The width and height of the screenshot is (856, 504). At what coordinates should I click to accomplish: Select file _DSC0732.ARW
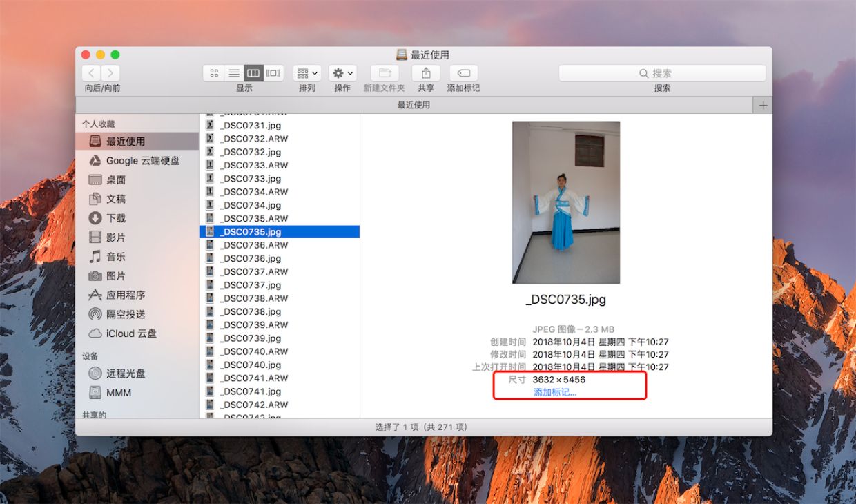(280, 139)
